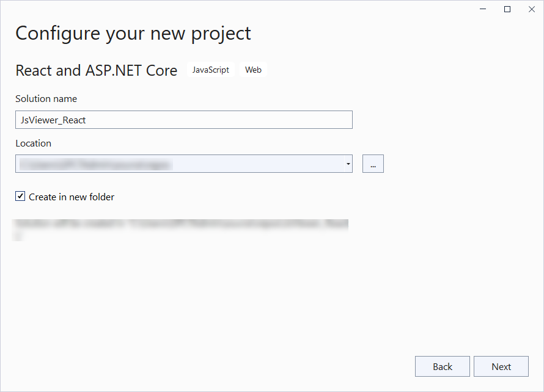Open the Location dropdown arrow
Viewport: 544px width, 392px height.
[x=348, y=164]
